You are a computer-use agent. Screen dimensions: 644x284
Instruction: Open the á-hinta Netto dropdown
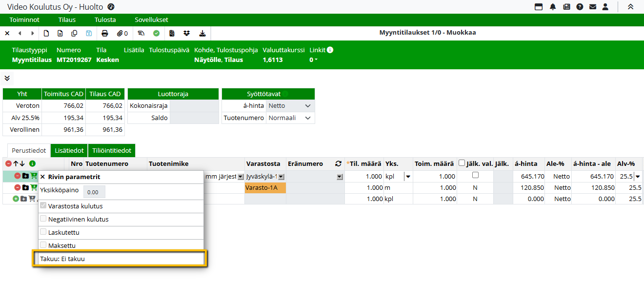[290, 105]
